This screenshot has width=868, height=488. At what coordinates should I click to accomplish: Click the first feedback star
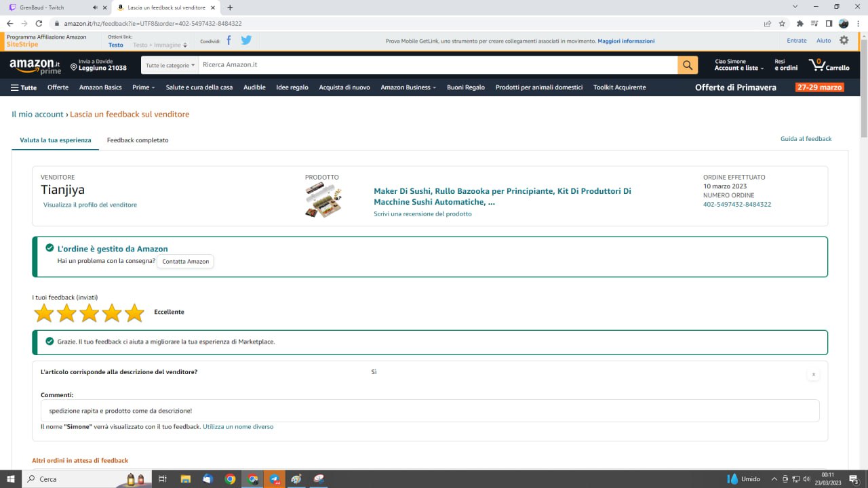44,312
